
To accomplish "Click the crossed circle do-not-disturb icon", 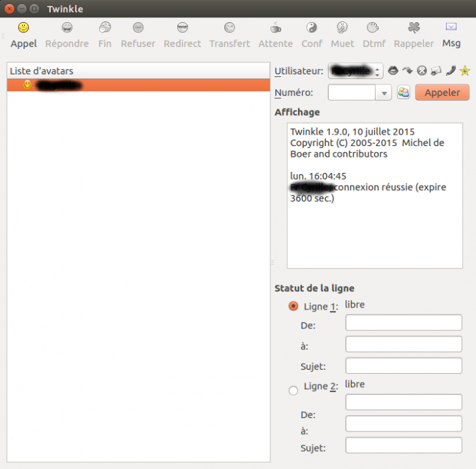I will (422, 71).
